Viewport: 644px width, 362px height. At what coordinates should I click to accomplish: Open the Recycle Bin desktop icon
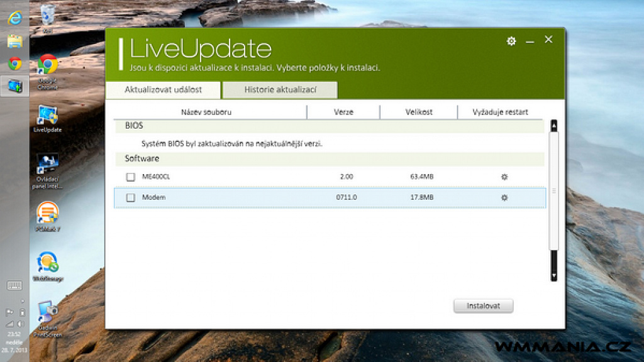48,18
